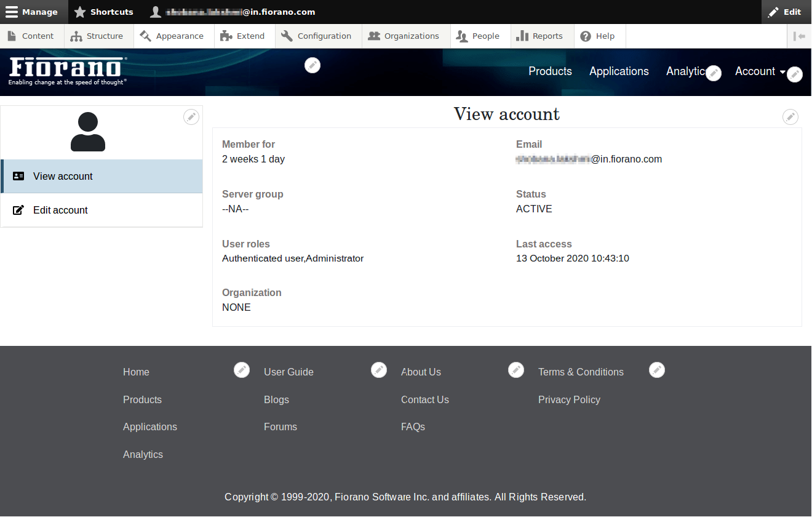The image size is (812, 517).
Task: Toggle Edit mode in the top bar
Action: (x=784, y=12)
